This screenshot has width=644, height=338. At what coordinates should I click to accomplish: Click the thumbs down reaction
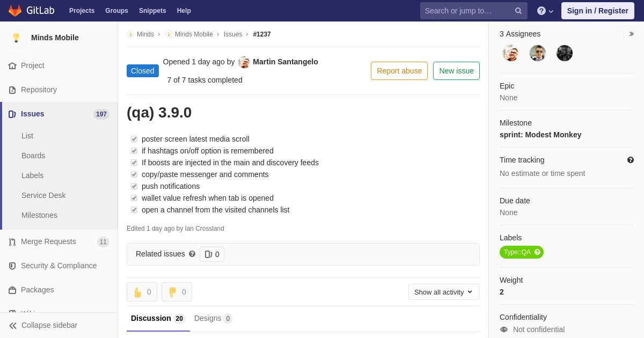[x=177, y=292]
